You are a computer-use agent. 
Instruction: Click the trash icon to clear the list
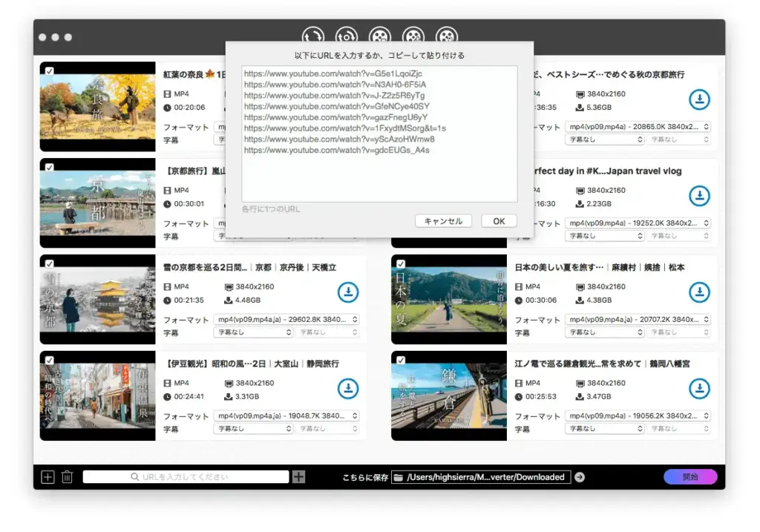click(67, 476)
